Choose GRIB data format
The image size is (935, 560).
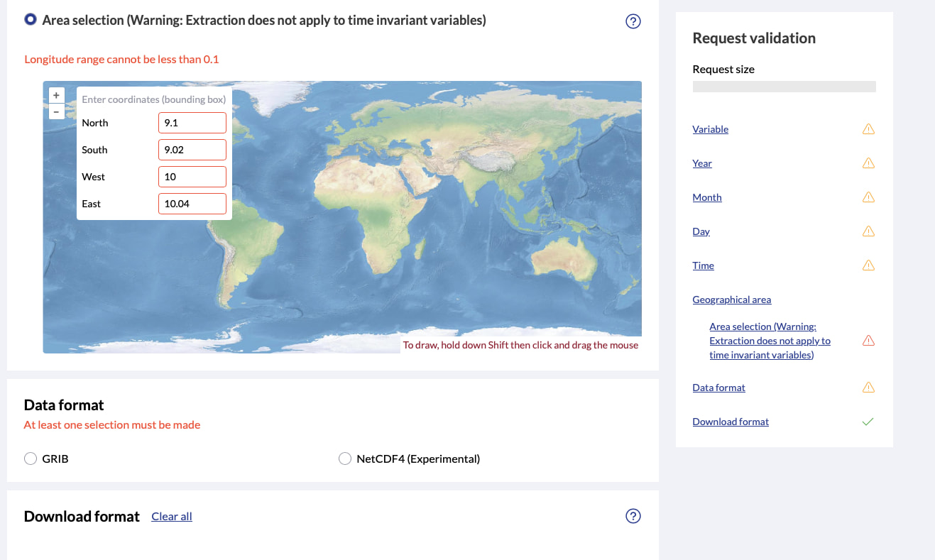pyautogui.click(x=31, y=459)
